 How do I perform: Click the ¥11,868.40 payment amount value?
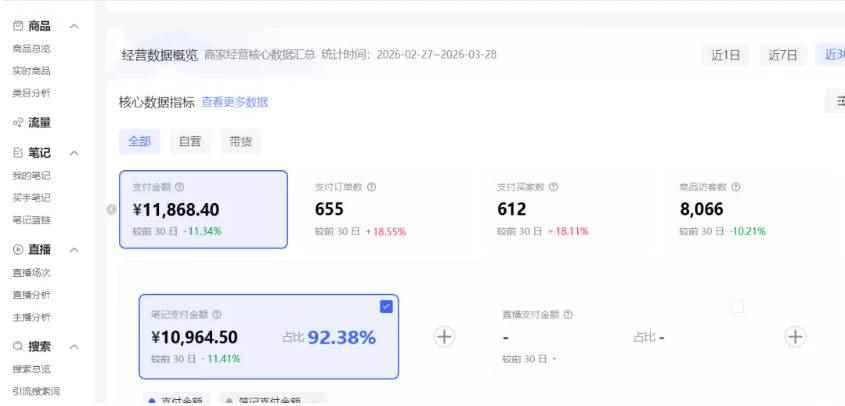pyautogui.click(x=176, y=209)
